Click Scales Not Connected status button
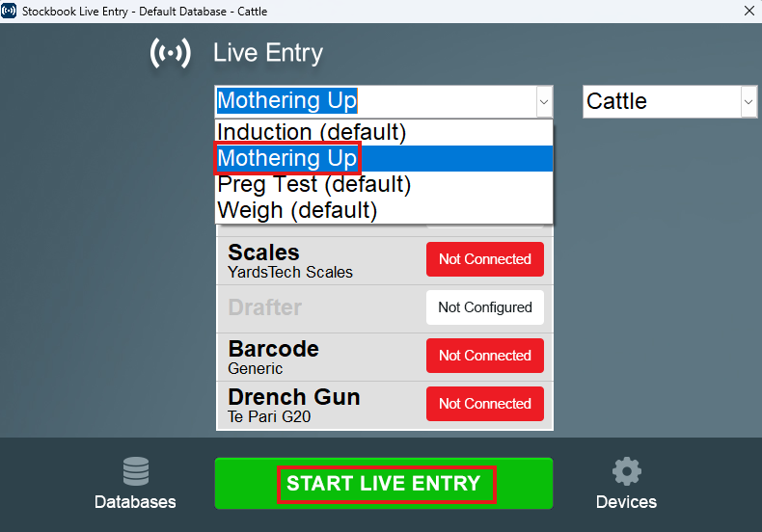762x532 pixels. coord(484,259)
